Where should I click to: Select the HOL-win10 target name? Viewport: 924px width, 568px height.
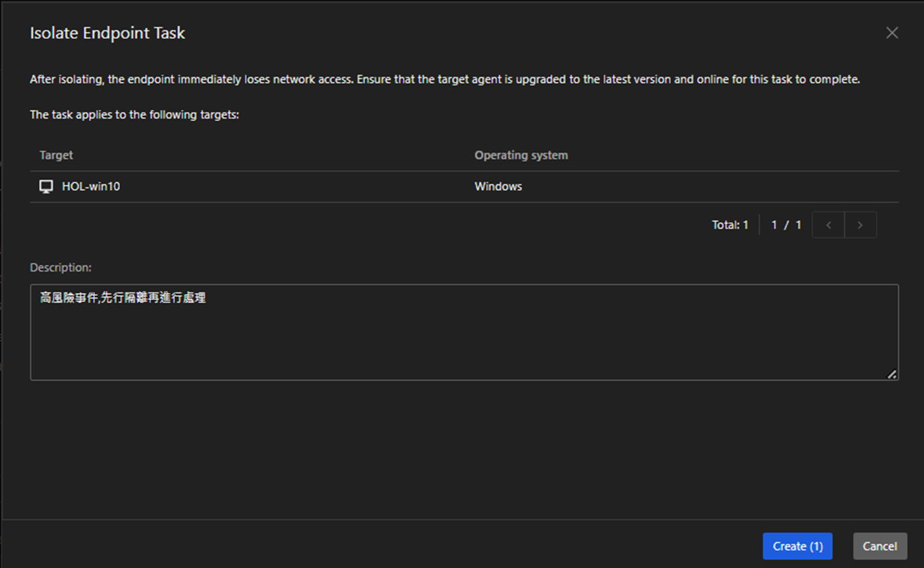[x=91, y=187]
